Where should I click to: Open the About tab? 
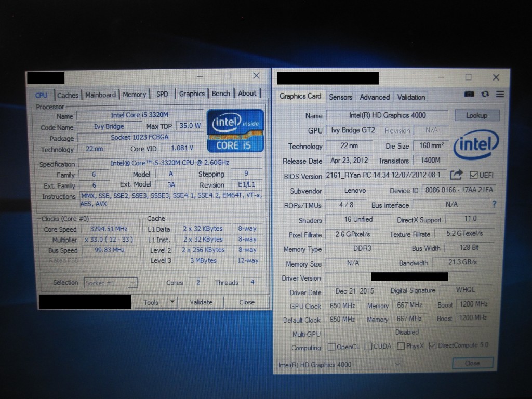click(x=247, y=93)
